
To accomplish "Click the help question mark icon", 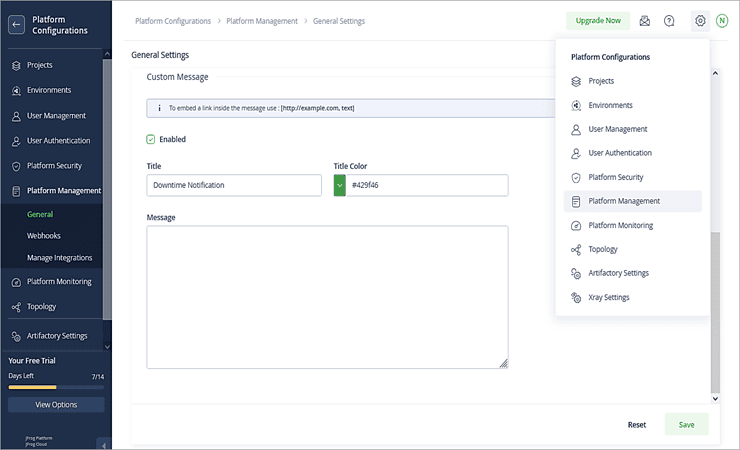I will [x=669, y=21].
